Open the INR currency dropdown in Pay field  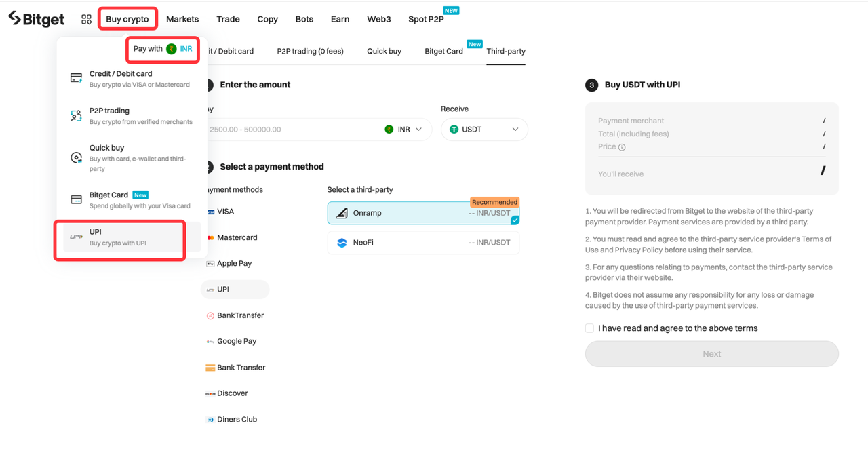(404, 130)
